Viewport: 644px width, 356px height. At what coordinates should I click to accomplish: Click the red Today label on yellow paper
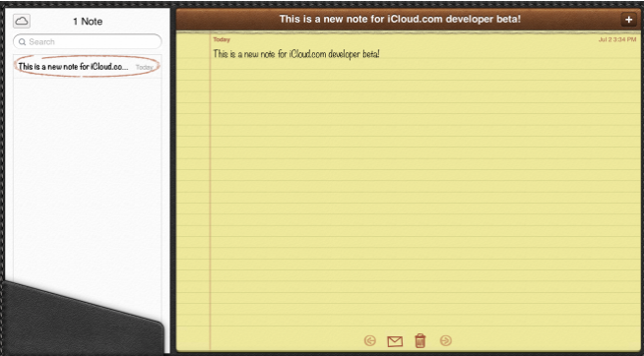(x=222, y=39)
